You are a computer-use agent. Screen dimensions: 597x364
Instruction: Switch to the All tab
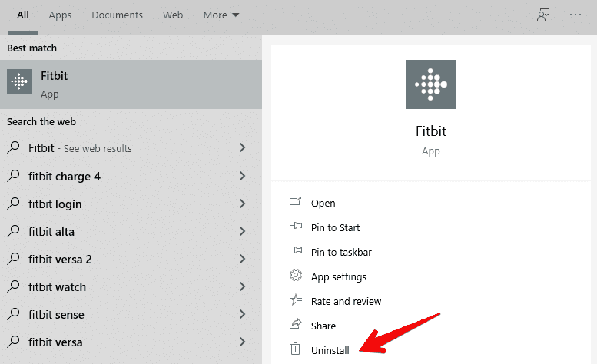pos(23,15)
